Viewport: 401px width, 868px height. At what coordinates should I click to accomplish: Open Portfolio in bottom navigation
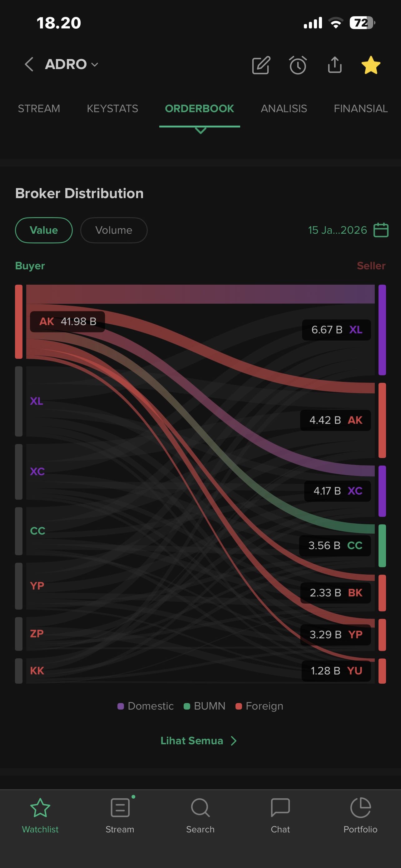[360, 816]
